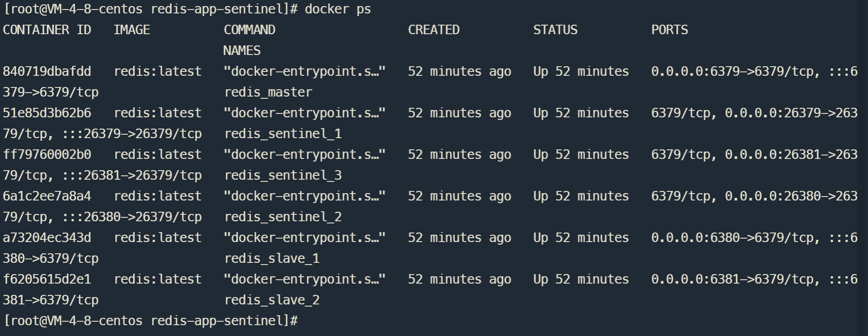Click container ID 6a1c2ee7a8a4

coord(47,196)
